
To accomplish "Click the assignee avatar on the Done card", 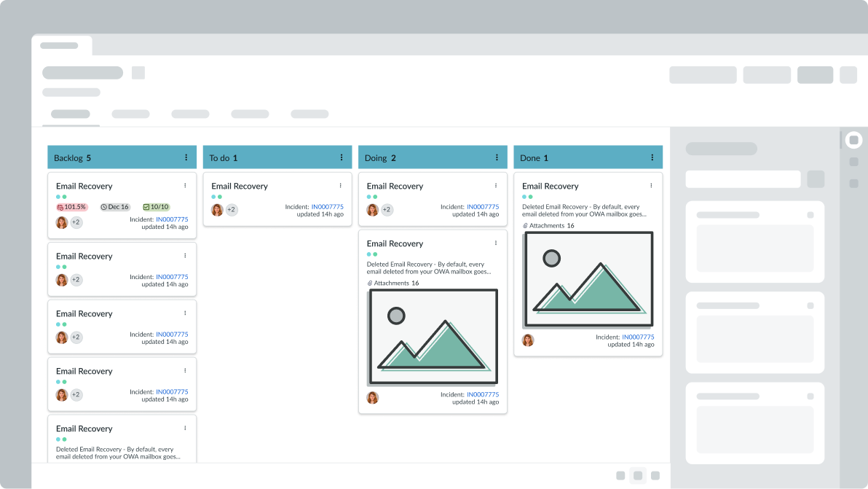I will (x=528, y=340).
